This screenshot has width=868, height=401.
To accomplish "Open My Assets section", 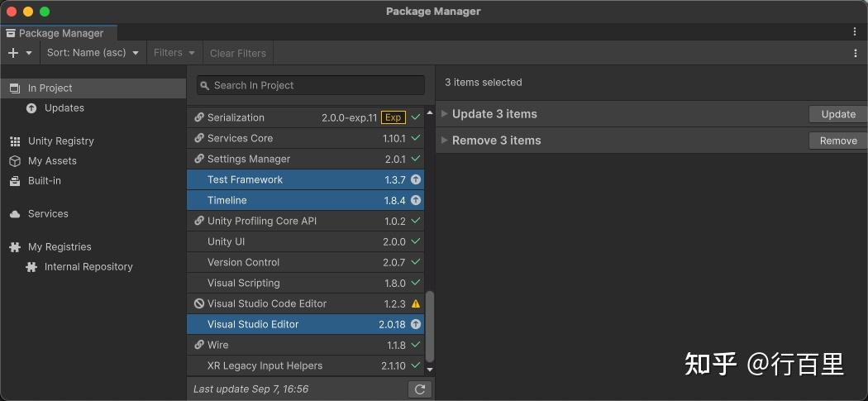I will (x=52, y=161).
